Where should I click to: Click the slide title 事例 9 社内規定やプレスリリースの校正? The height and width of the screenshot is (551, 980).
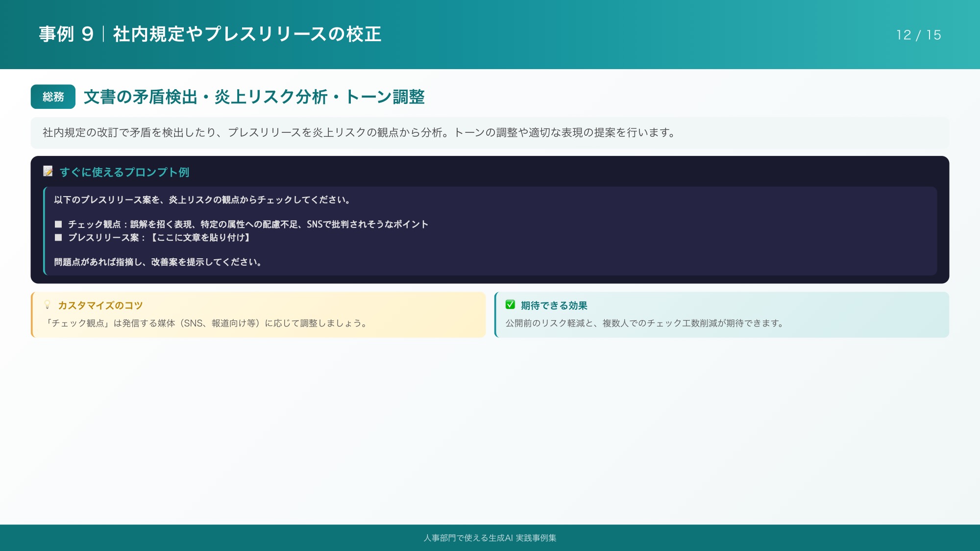[x=210, y=34]
